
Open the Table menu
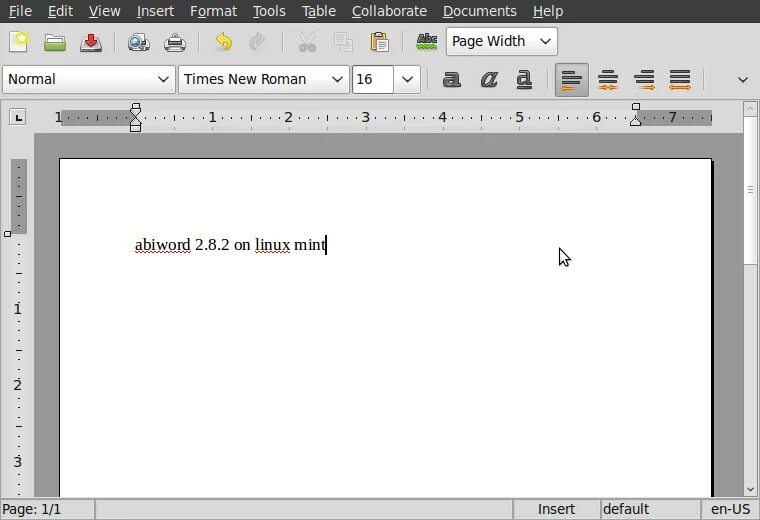tap(318, 11)
